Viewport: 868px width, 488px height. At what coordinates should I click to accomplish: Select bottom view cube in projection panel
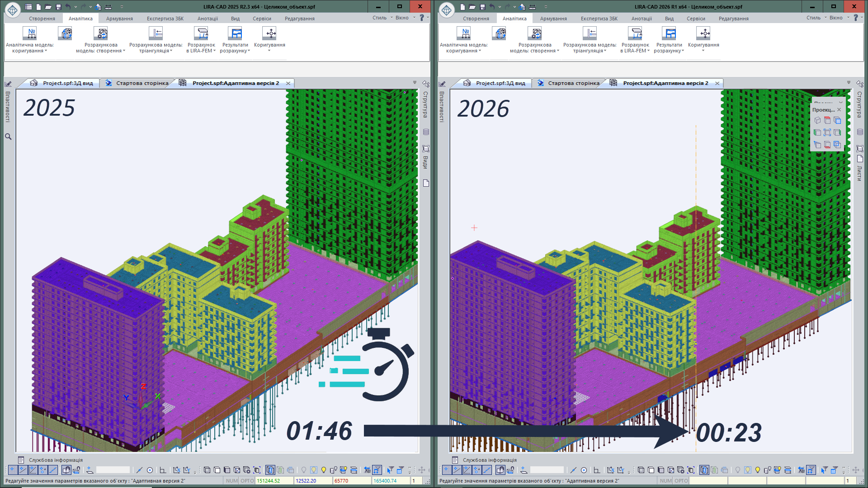[827, 145]
